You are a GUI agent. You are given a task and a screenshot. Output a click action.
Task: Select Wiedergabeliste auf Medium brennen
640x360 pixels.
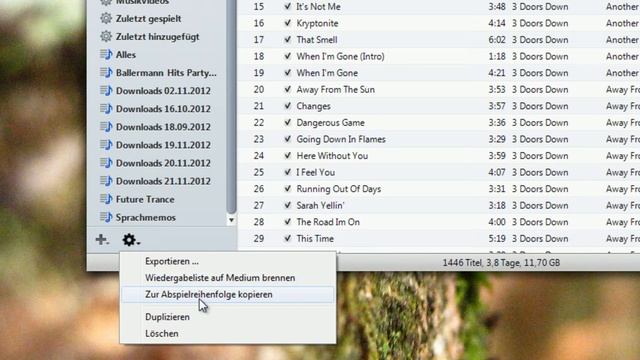(220, 278)
